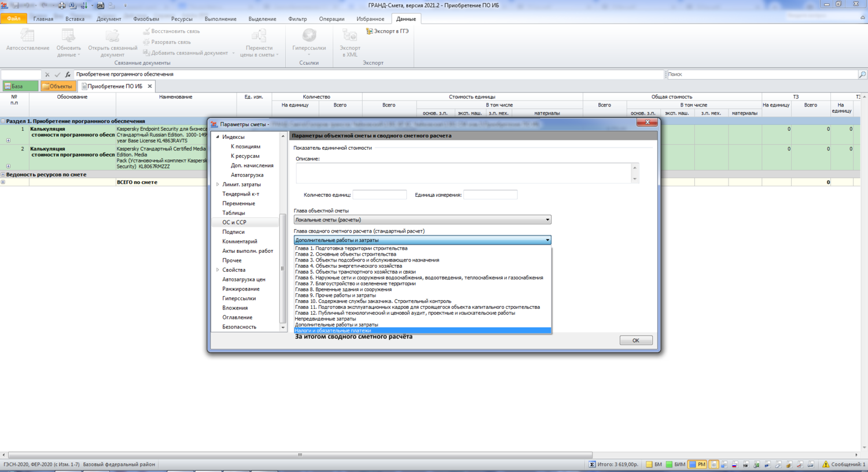Image resolution: width=868 pixels, height=472 pixels.
Task: Confirm the dialog with the OK button
Action: click(x=636, y=340)
